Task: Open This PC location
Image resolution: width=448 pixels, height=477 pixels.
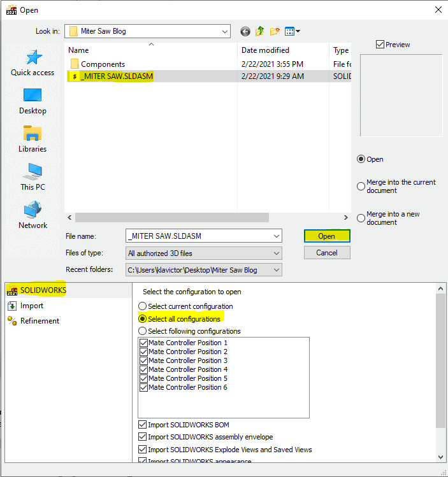Action: pos(33,177)
